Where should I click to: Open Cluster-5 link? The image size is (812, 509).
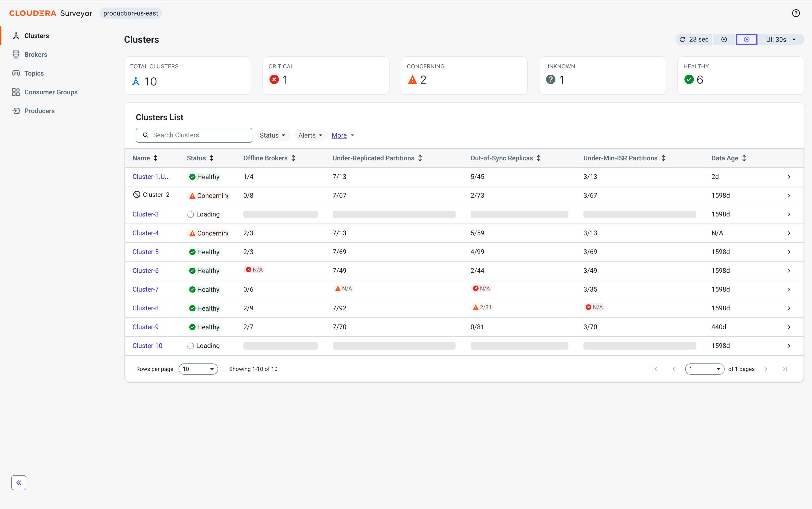click(145, 251)
